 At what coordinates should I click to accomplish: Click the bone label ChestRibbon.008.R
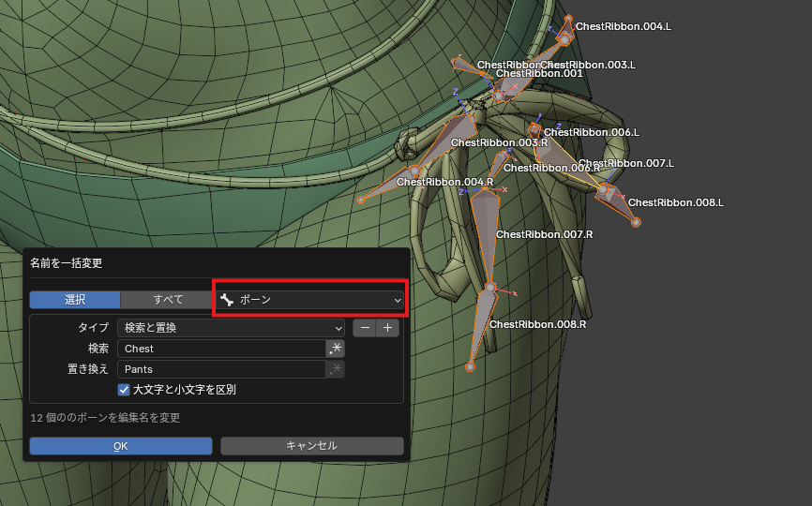(538, 324)
